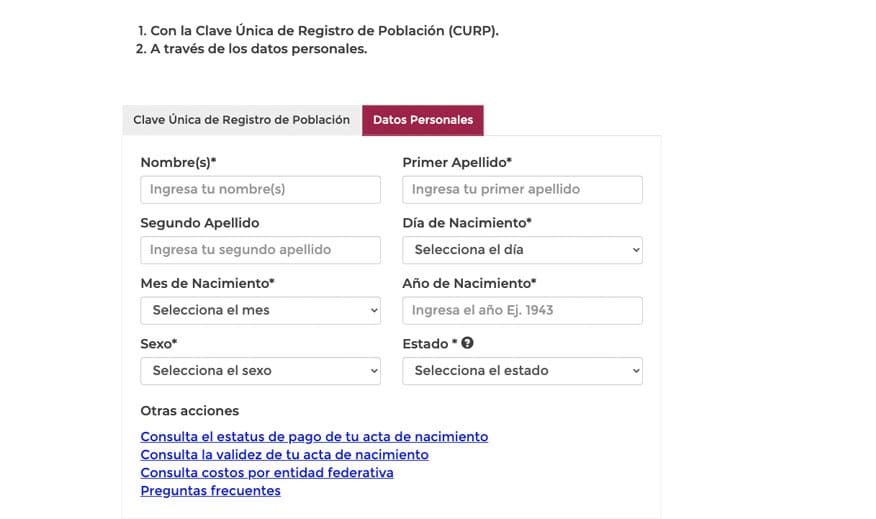
Task: Open Consulta la validez de tu acta link
Action: 284,454
